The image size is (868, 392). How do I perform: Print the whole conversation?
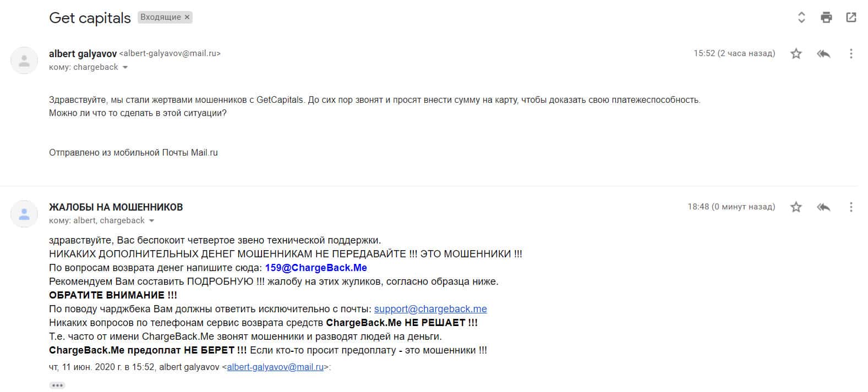[x=826, y=18]
